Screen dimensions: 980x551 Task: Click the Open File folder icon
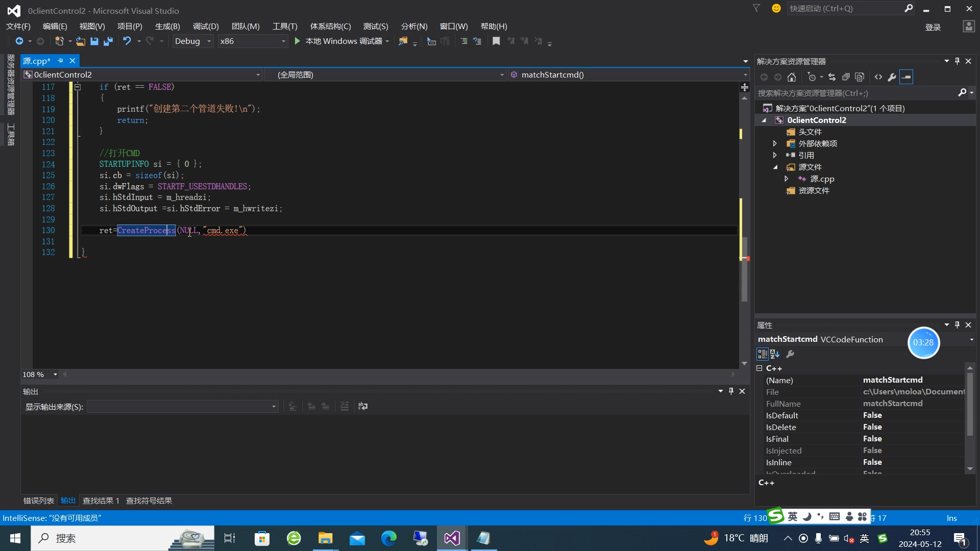(x=81, y=41)
